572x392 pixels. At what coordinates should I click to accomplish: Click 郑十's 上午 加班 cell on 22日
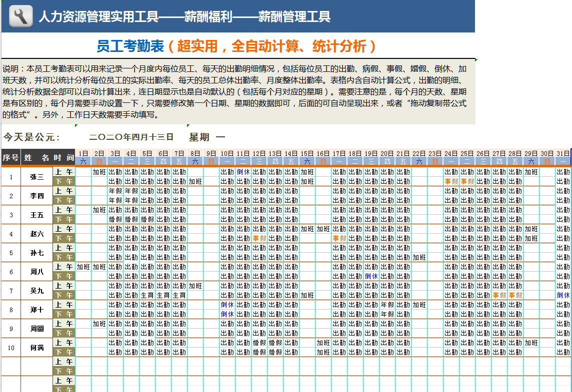(419, 305)
